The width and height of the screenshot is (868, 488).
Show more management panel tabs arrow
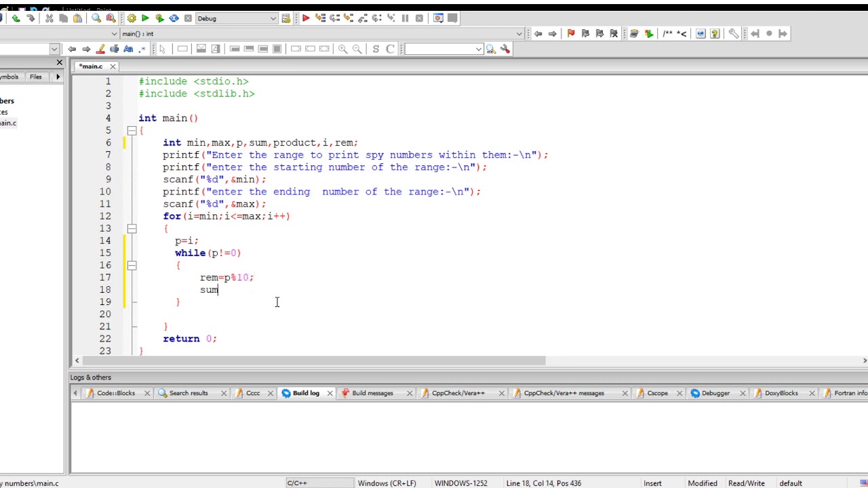[x=58, y=77]
